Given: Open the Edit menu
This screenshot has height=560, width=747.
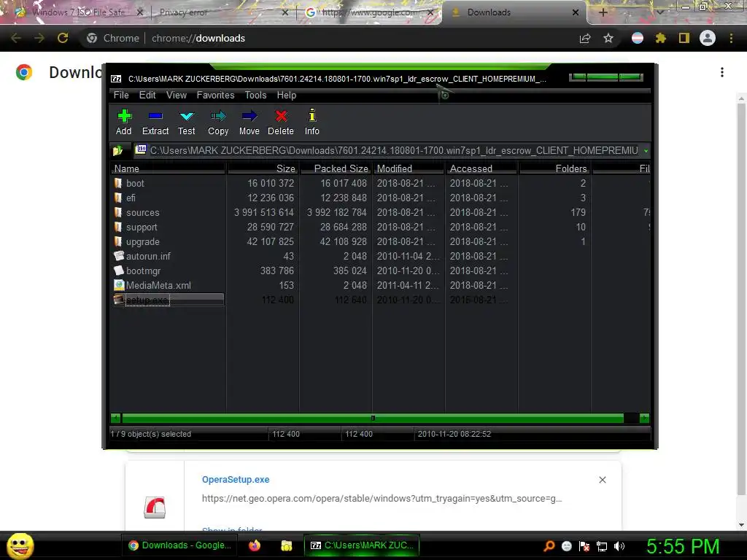Looking at the screenshot, I should coord(147,95).
